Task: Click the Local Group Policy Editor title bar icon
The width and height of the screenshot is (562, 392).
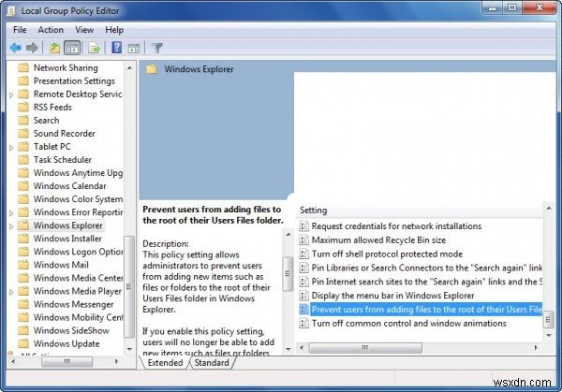Action: (x=11, y=11)
